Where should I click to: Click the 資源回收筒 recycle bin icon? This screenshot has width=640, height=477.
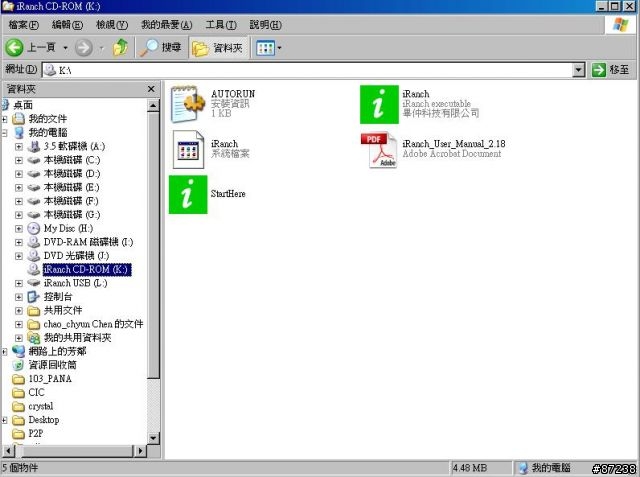(18, 365)
